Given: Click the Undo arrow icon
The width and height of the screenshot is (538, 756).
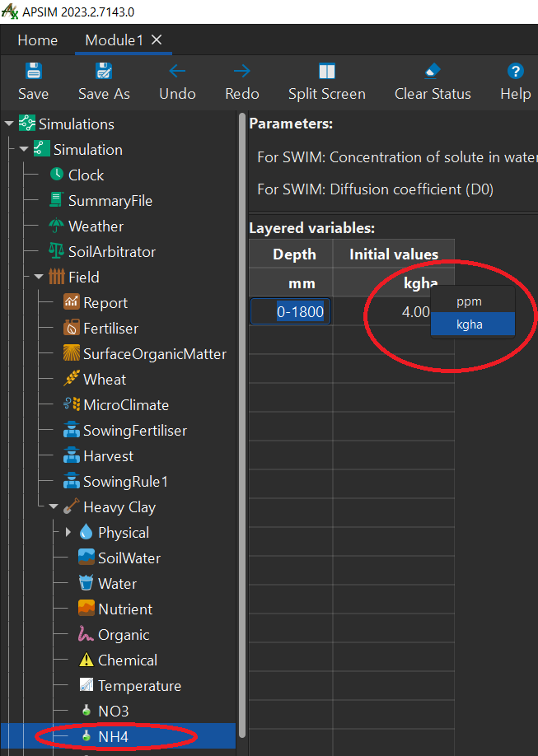Looking at the screenshot, I should click(178, 71).
